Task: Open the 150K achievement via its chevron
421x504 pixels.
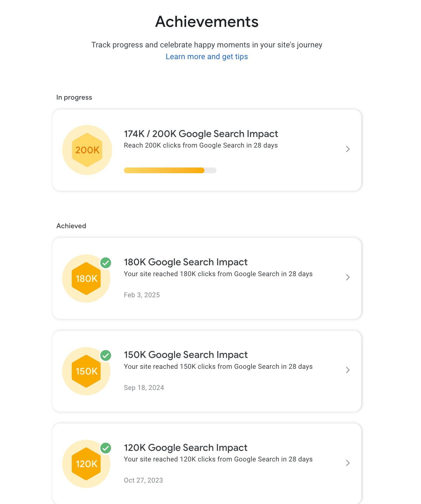Action: pos(348,370)
